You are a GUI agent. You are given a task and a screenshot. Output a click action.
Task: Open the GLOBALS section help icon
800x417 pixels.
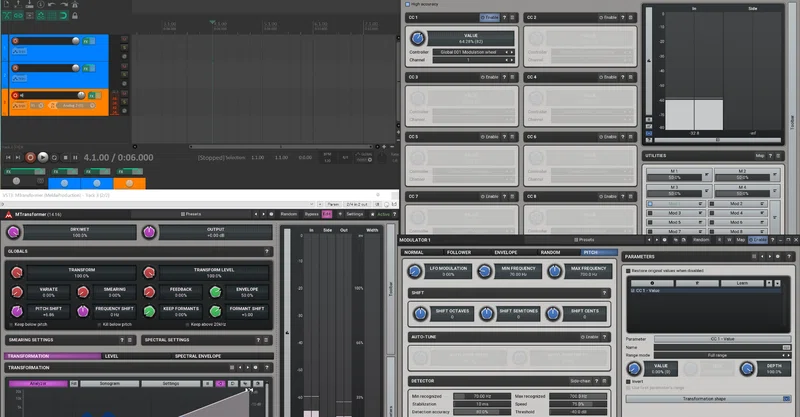point(266,252)
